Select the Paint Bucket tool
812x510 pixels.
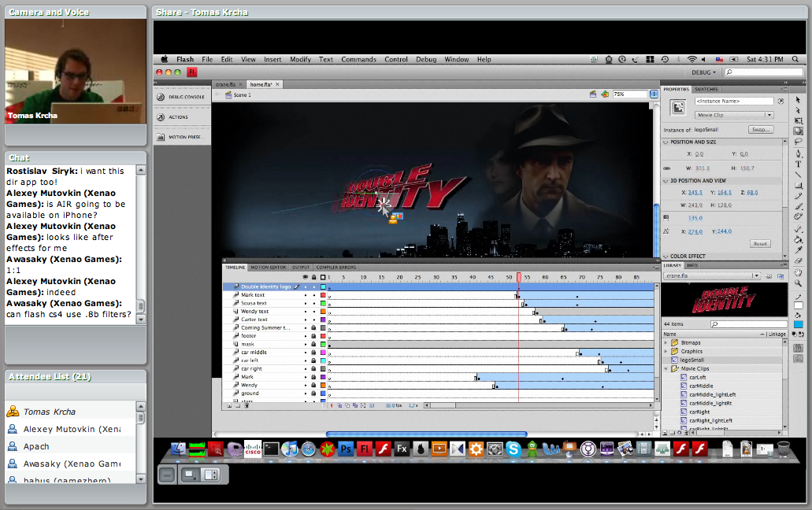point(798,239)
